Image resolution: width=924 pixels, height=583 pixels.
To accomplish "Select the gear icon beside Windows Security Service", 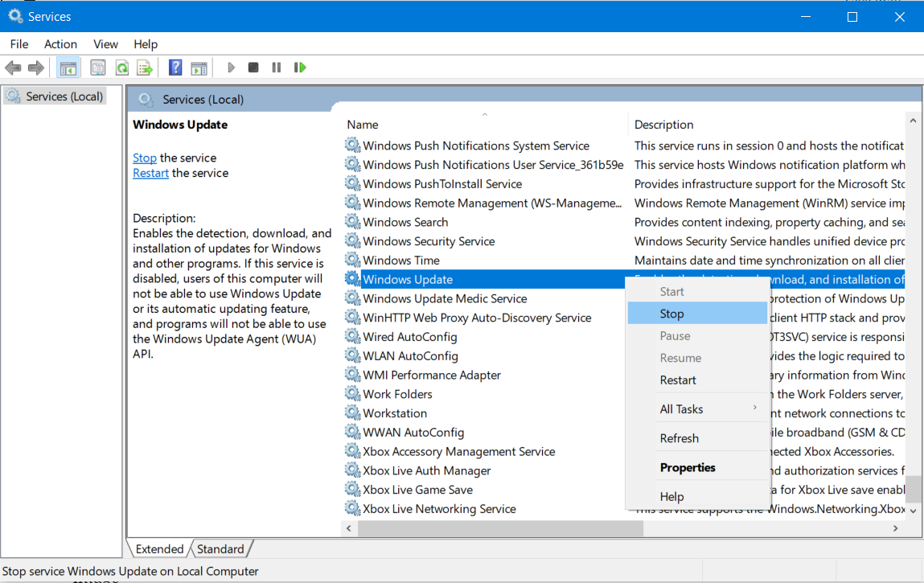I will [352, 241].
